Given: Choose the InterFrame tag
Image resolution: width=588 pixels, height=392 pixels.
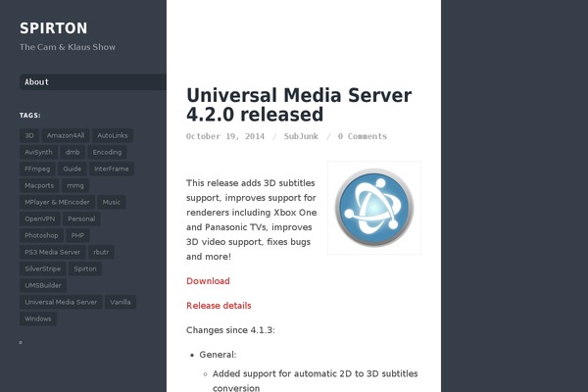Looking at the screenshot, I should point(112,169).
